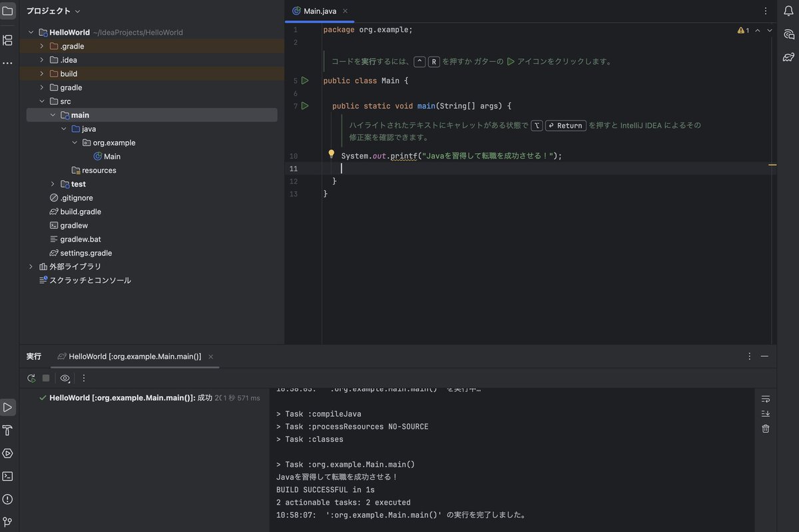The width and height of the screenshot is (799, 532).
Task: Open the Notifications bell icon
Action: pyautogui.click(x=788, y=11)
